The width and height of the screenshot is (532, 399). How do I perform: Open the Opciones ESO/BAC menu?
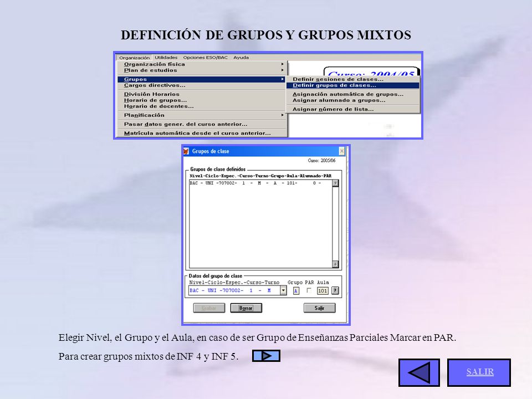205,58
